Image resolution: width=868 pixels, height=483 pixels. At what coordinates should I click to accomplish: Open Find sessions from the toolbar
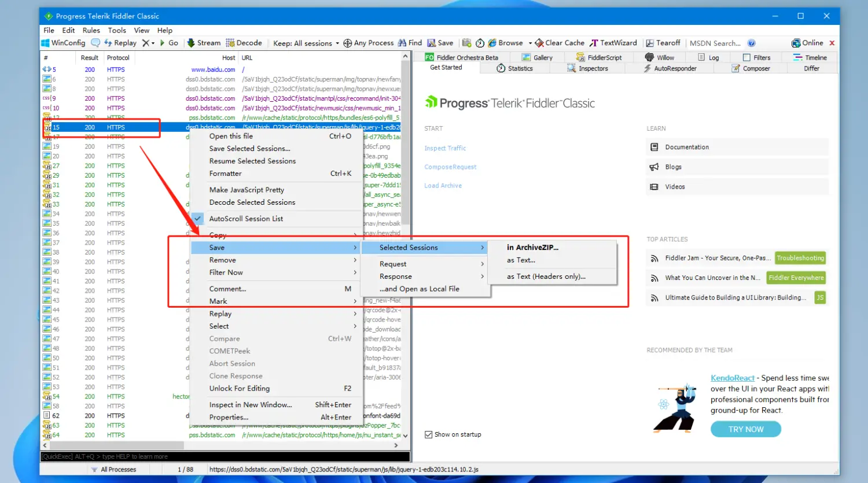pyautogui.click(x=410, y=43)
